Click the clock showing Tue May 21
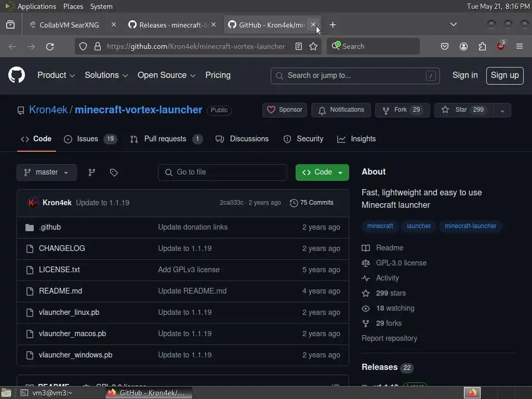532x399 pixels. tap(498, 6)
